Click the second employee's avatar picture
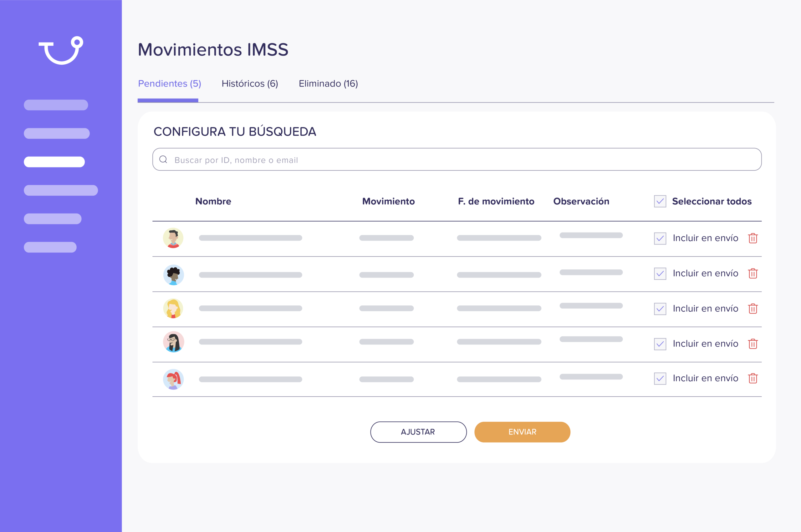The image size is (801, 532). tap(174, 275)
